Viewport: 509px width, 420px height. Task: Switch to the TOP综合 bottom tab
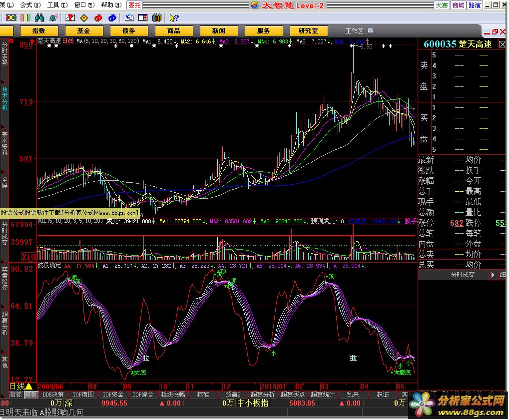[x=143, y=395]
